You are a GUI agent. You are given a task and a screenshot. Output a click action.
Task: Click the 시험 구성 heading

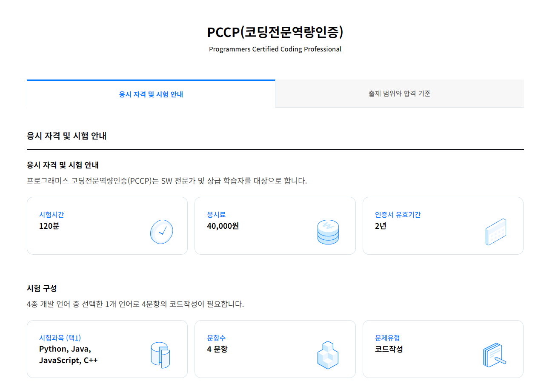point(42,288)
